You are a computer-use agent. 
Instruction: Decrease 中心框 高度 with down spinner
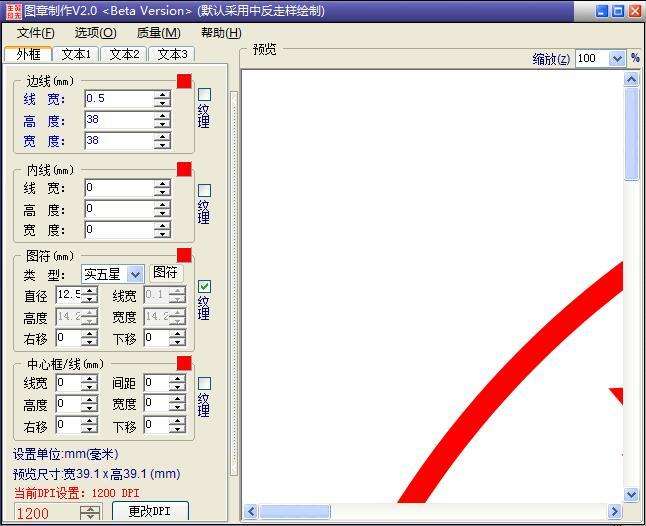click(89, 408)
